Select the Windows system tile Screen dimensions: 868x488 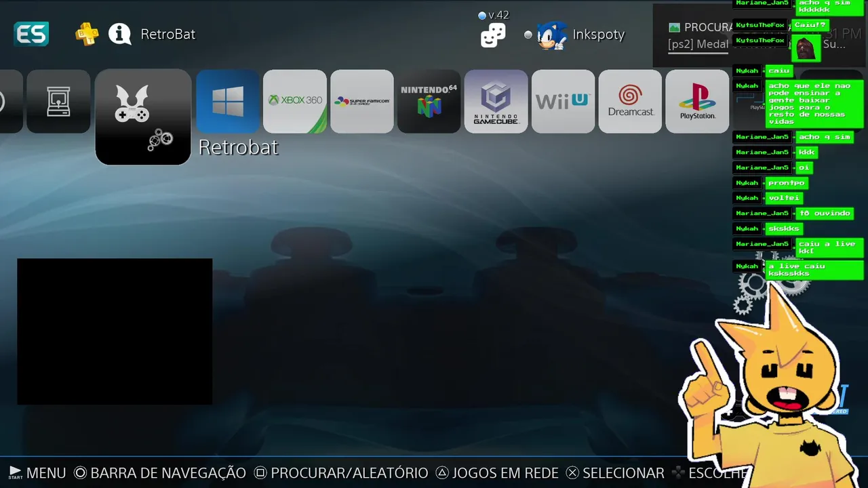(x=228, y=102)
